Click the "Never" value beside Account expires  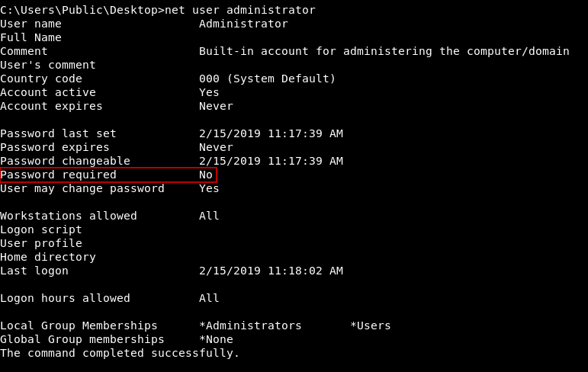pos(216,106)
